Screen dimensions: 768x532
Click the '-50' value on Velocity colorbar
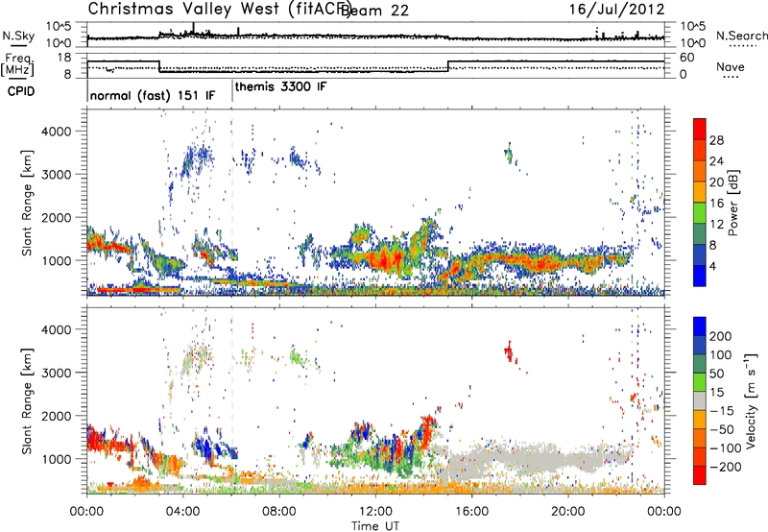pos(721,429)
